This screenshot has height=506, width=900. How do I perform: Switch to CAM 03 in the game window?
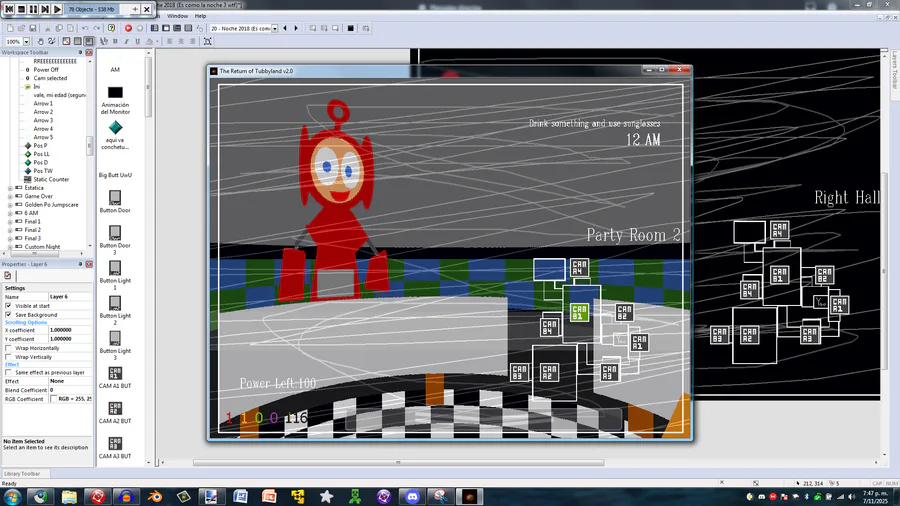[519, 372]
